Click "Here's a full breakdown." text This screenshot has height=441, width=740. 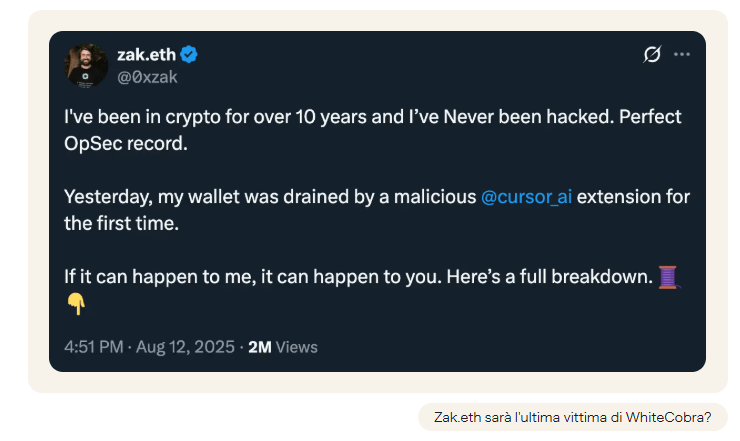[550, 277]
